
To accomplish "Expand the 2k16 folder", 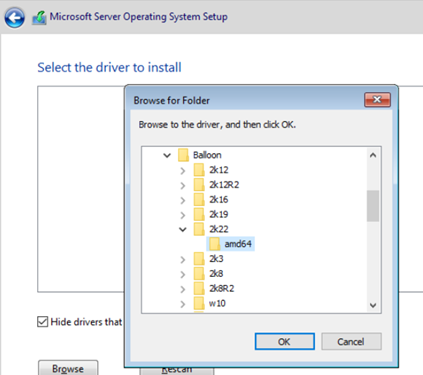I will (183, 200).
